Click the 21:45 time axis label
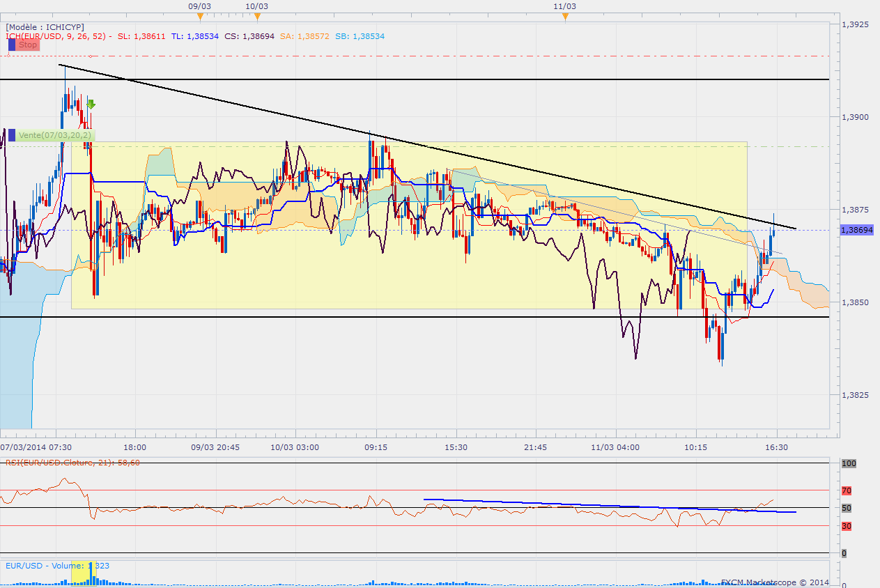Image resolution: width=880 pixels, height=588 pixels. (x=536, y=447)
